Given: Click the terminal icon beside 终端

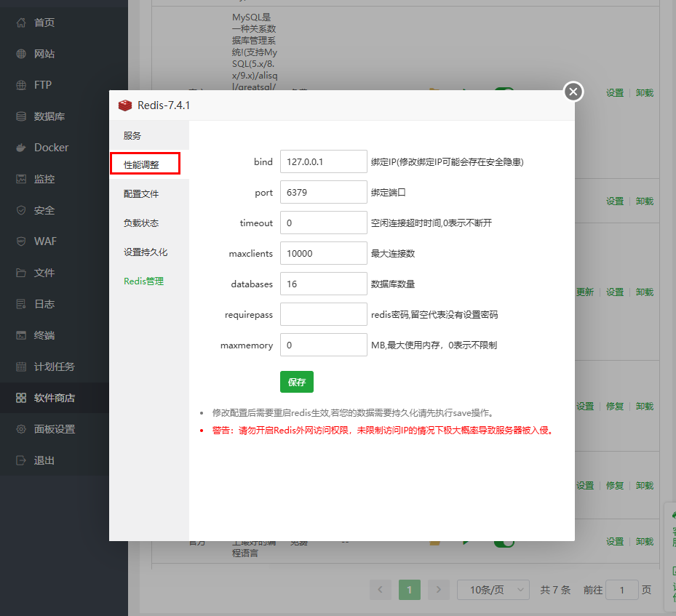Looking at the screenshot, I should [x=21, y=335].
